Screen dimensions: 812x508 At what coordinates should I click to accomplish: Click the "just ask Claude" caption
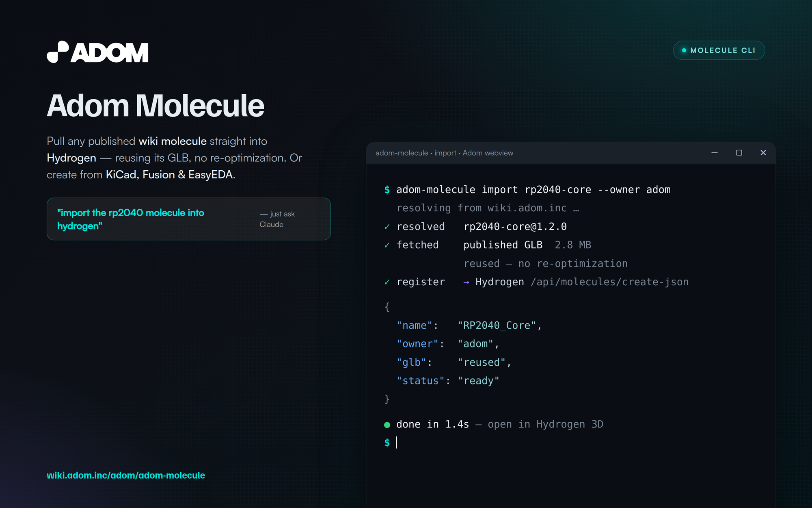277,219
